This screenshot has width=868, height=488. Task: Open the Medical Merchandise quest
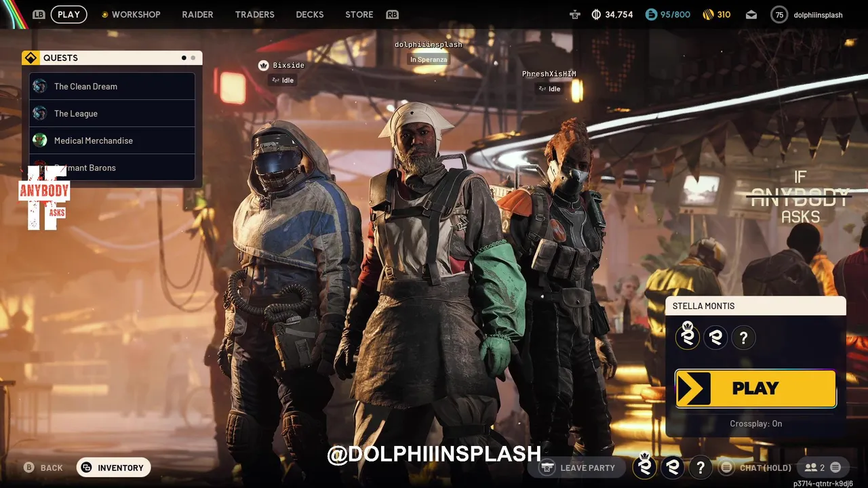112,140
